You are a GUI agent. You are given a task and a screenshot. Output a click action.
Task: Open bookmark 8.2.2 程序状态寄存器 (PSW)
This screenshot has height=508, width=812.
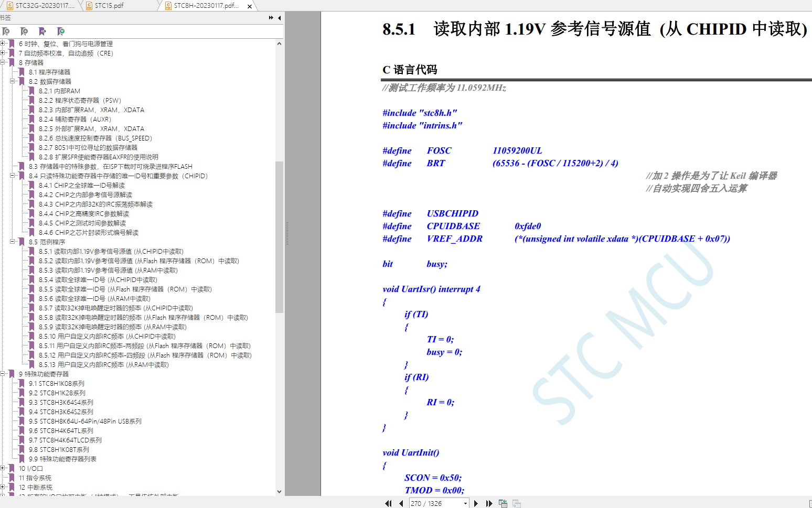click(80, 100)
